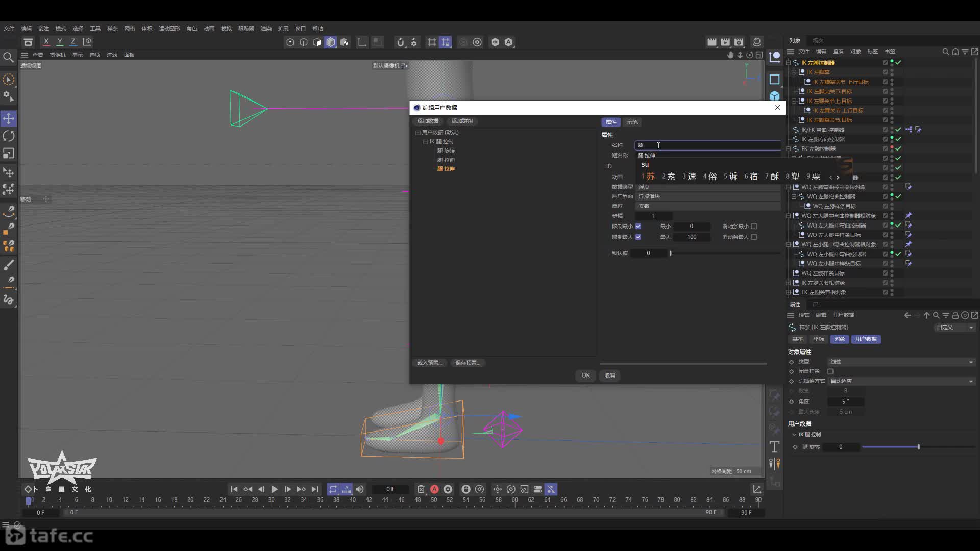Open 自定义 dropdown in Attribute Manager
The width and height of the screenshot is (980, 551).
[954, 328]
